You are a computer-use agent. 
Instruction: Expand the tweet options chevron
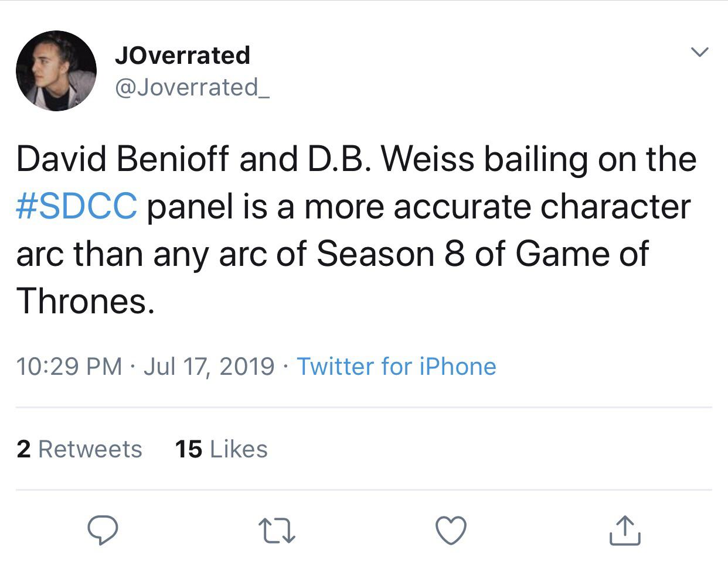[700, 52]
